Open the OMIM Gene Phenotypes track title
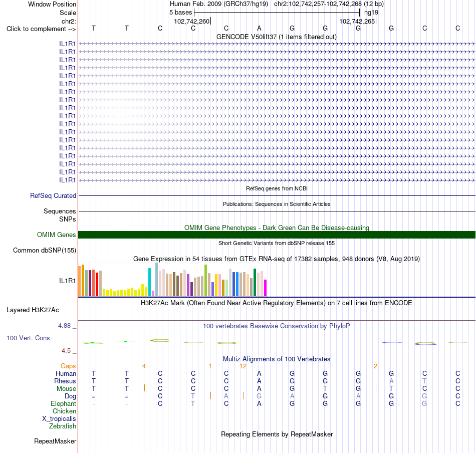This screenshot has height=453, width=476. 277,228
